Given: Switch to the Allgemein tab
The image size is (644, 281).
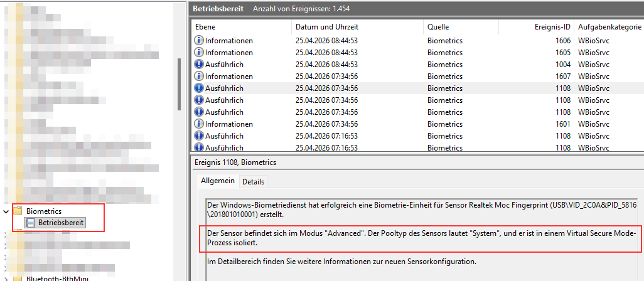Looking at the screenshot, I should [218, 181].
